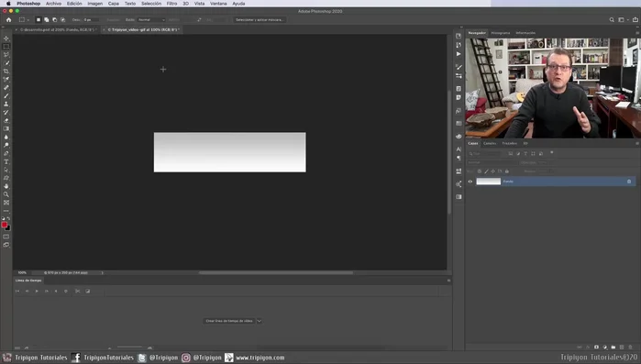The height and width of the screenshot is (364, 641).
Task: Open the Estilo Normal dropdown
Action: [151, 19]
